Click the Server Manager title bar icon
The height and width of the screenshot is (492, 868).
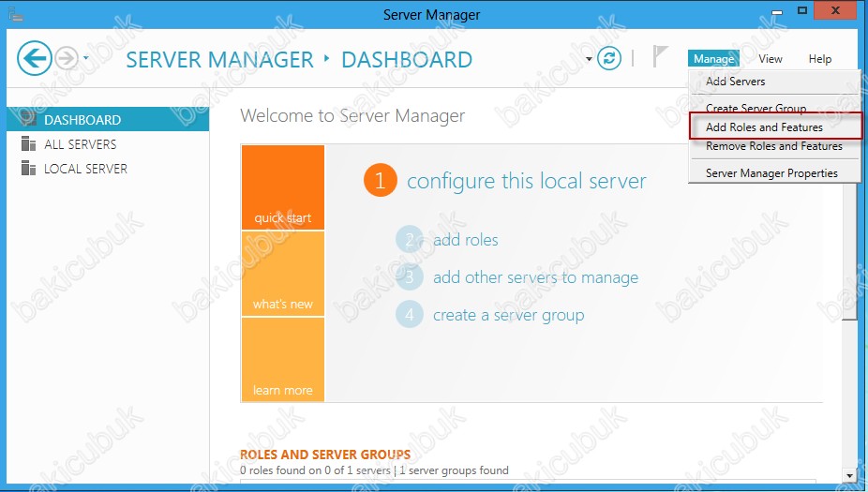pos(16,14)
